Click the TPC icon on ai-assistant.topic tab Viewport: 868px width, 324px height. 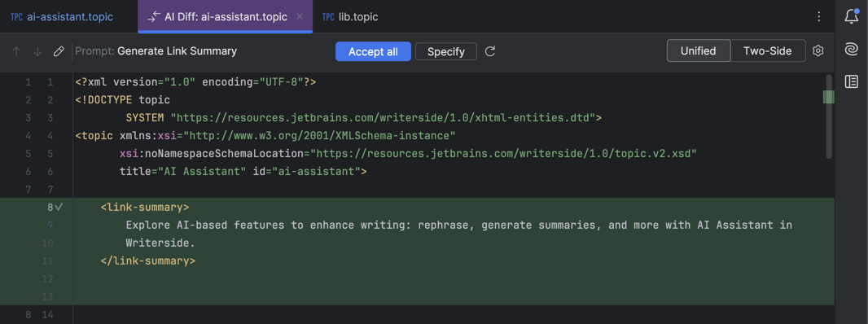(17, 17)
